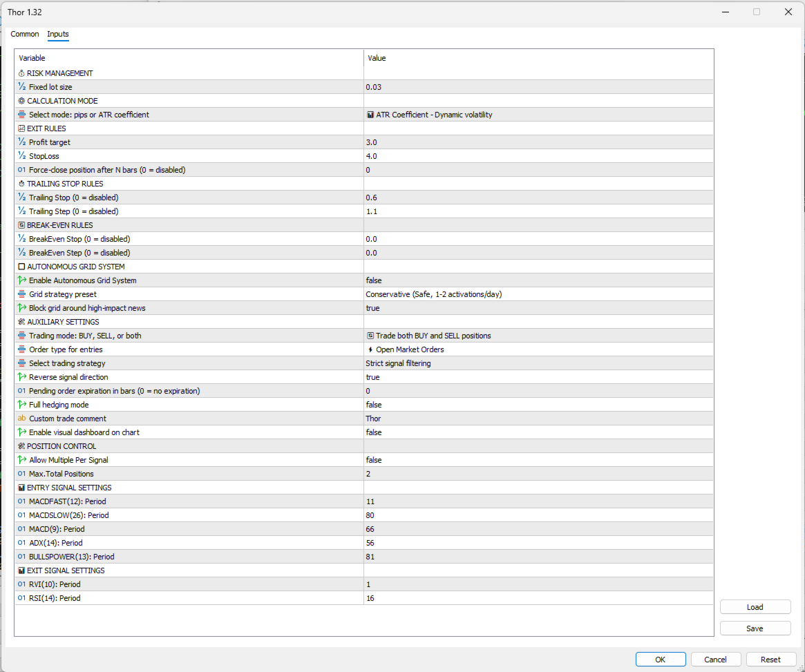Click the AUTONOMOUS GRID SYSTEM section icon

tap(21, 267)
